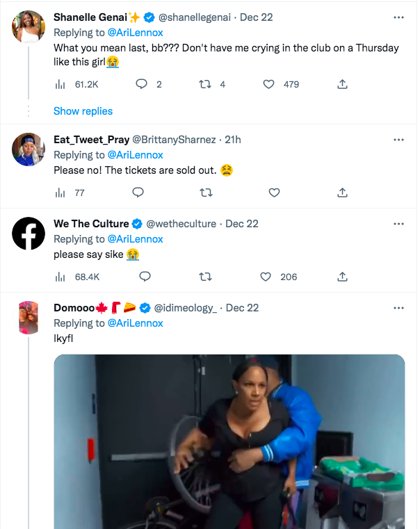Viewport: 420px width, 529px height.
Task: Open more options on Domooo's tweet
Action: tap(398, 308)
